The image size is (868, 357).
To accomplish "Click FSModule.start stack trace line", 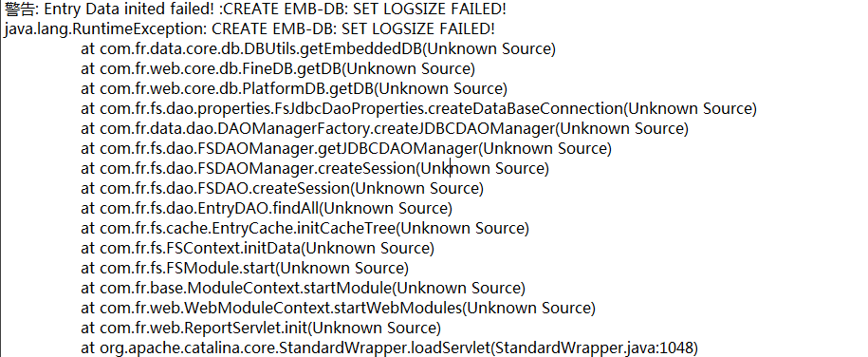I will [245, 269].
